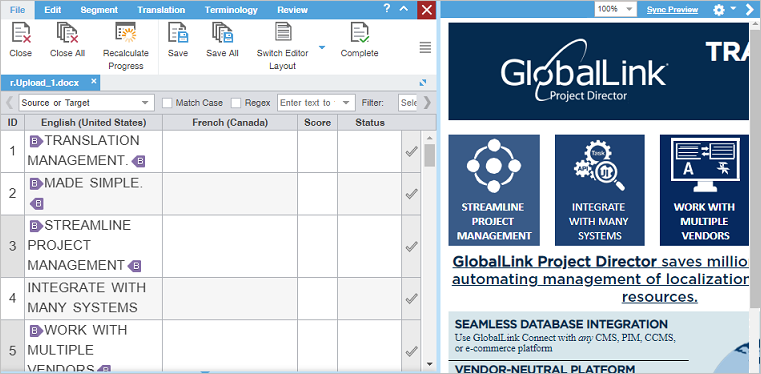Image resolution: width=761 pixels, height=374 pixels.
Task: Click the Complete icon
Action: (360, 33)
